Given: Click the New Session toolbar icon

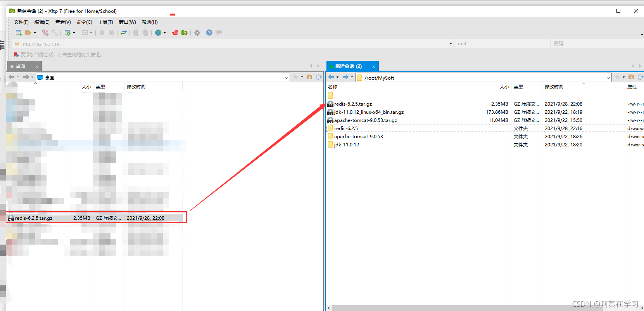Looking at the screenshot, I should pos(19,33).
